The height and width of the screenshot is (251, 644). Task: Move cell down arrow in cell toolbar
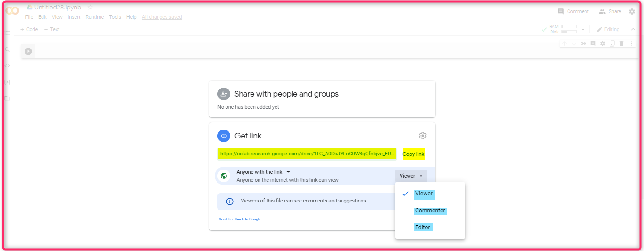click(x=574, y=43)
